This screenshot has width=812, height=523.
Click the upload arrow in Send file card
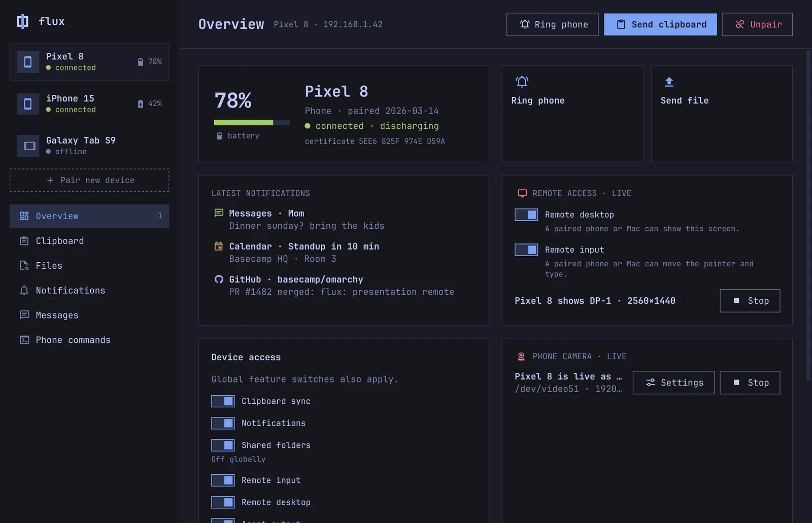[x=669, y=82]
